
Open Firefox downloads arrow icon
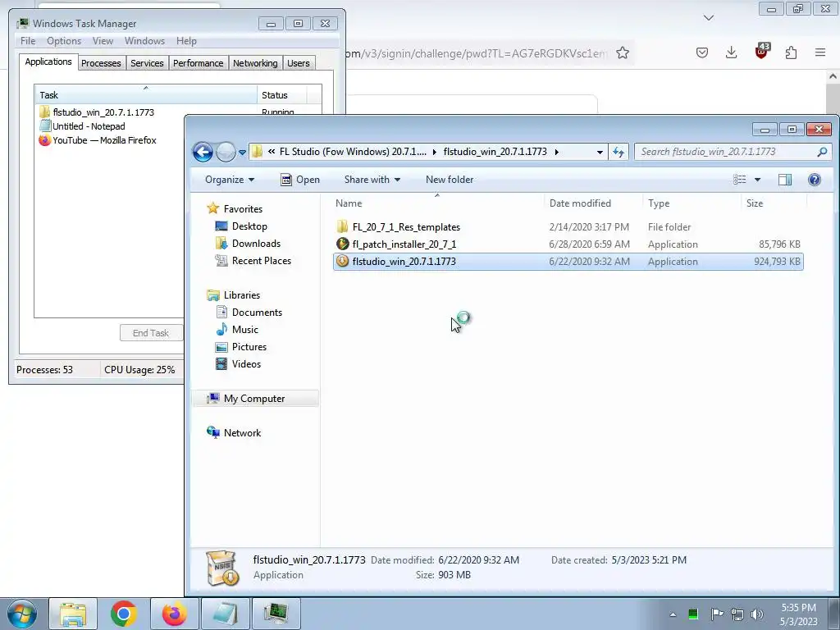(x=731, y=52)
